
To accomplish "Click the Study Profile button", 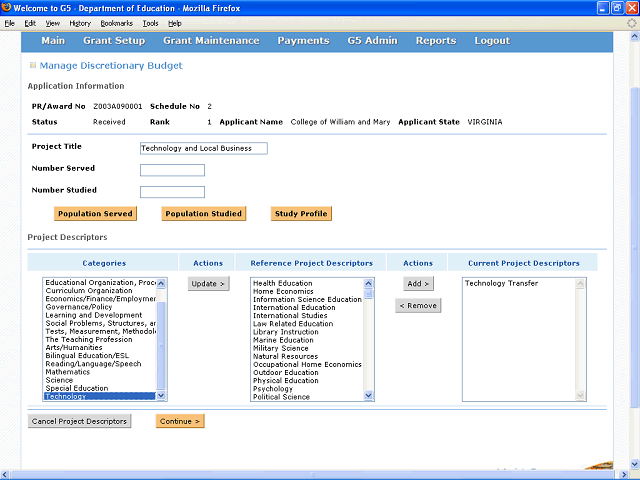I will (x=301, y=213).
